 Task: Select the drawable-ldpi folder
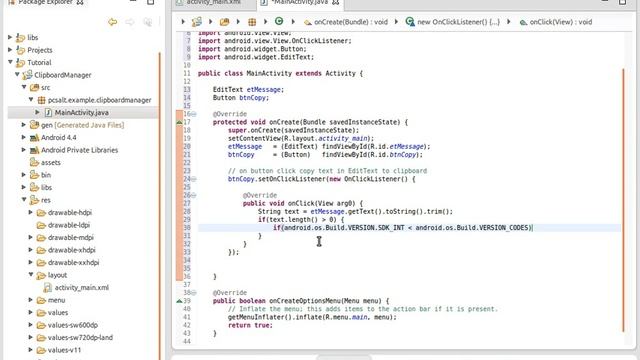pyautogui.click(x=69, y=225)
